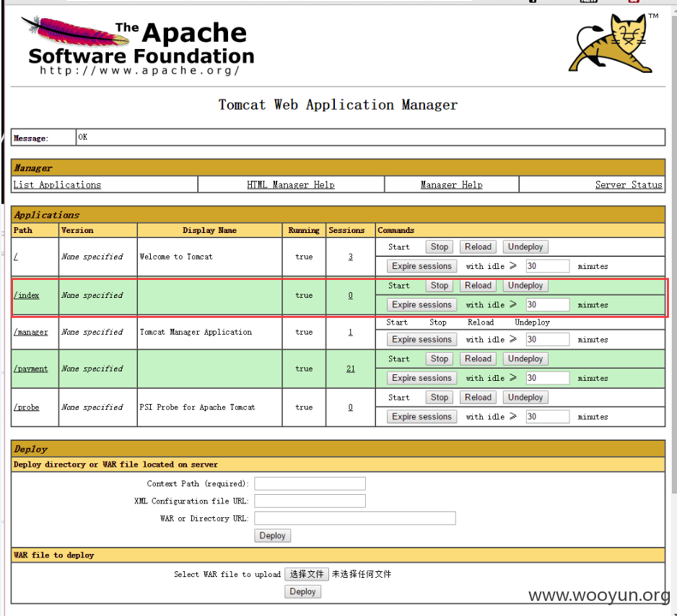Open the /payment application path
This screenshot has width=677, height=616.
[30, 369]
